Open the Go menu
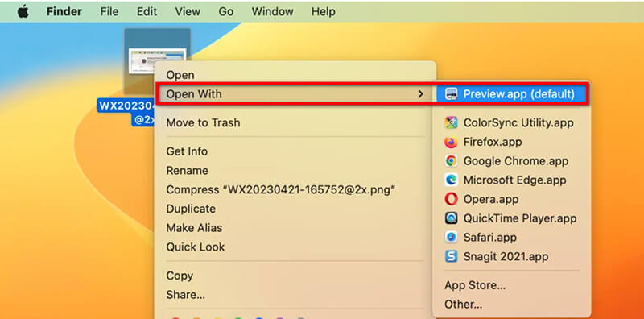Screen dimensions: 644x319 (x=226, y=12)
